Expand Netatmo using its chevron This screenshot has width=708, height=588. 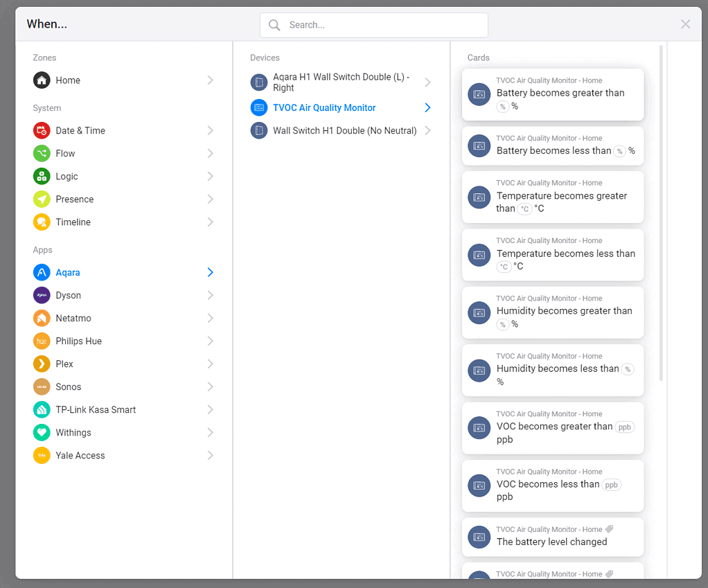coord(210,319)
